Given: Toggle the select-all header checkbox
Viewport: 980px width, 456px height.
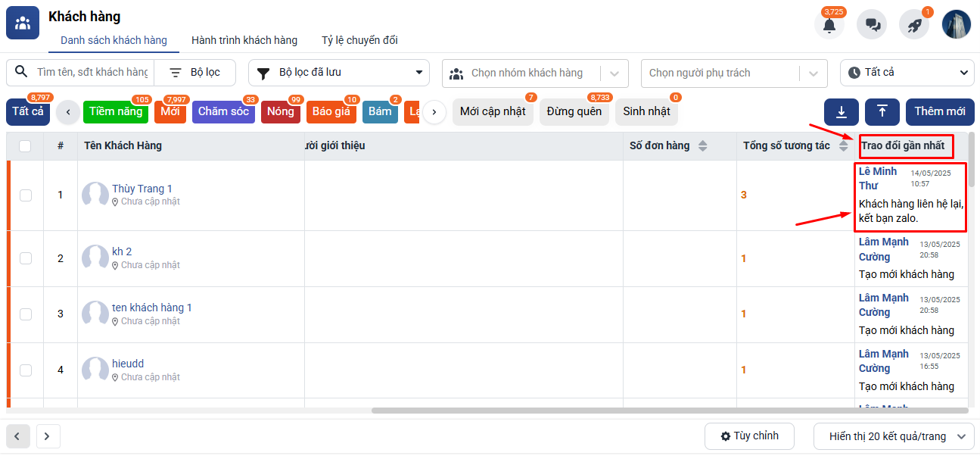Looking at the screenshot, I should tap(25, 146).
